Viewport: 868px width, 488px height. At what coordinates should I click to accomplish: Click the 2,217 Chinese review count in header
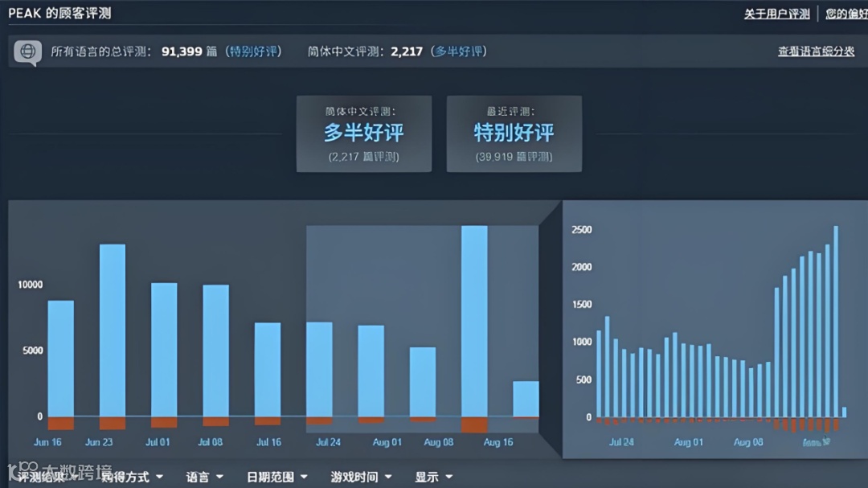(407, 51)
